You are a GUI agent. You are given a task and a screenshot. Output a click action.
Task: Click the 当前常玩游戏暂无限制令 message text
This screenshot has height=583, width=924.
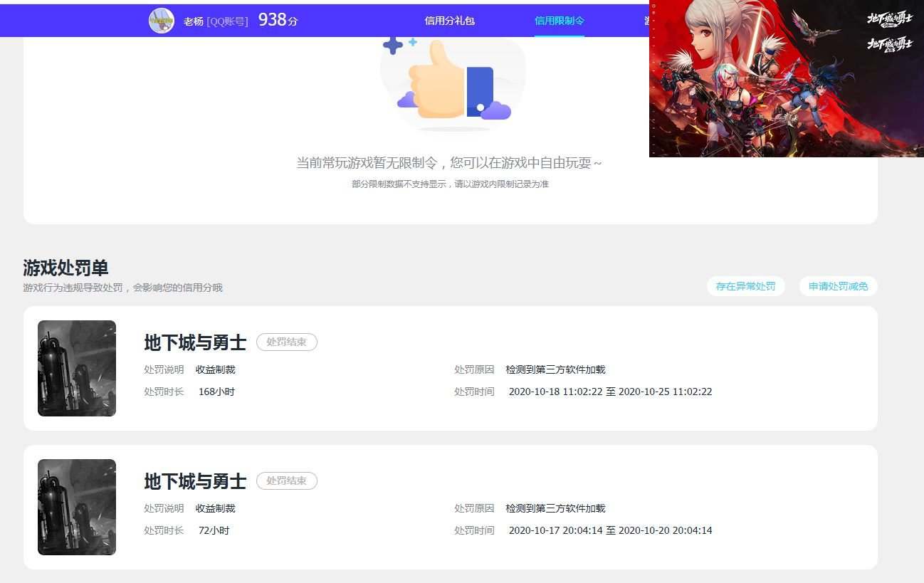(x=449, y=162)
